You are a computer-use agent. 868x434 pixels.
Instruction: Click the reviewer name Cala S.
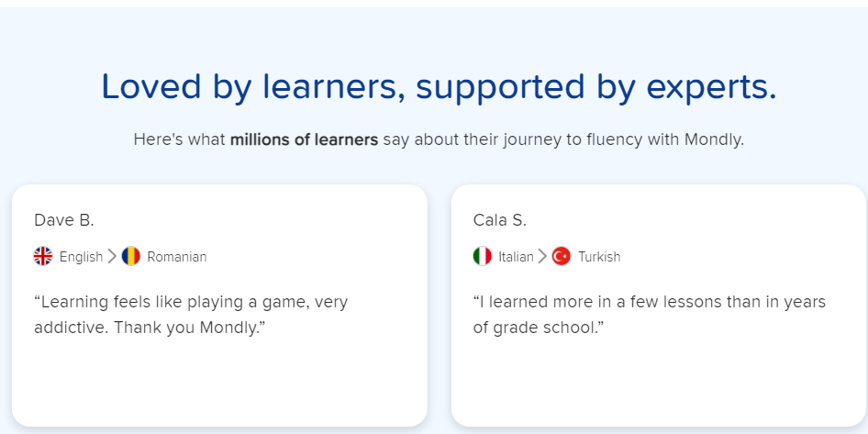pos(500,220)
